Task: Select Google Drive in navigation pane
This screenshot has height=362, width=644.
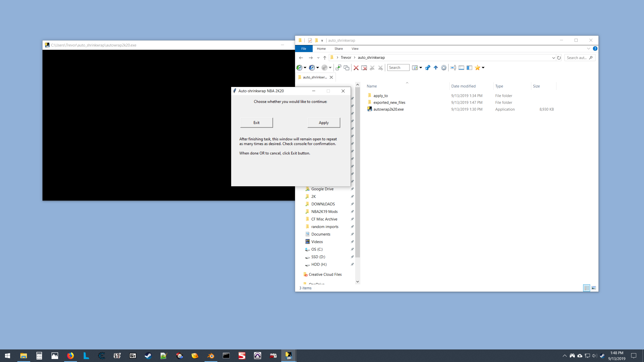Action: (322, 189)
